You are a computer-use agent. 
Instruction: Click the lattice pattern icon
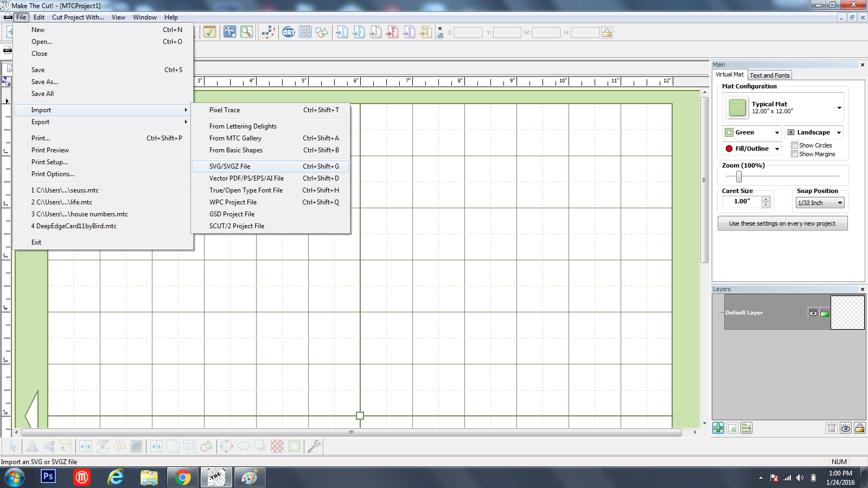(x=277, y=446)
